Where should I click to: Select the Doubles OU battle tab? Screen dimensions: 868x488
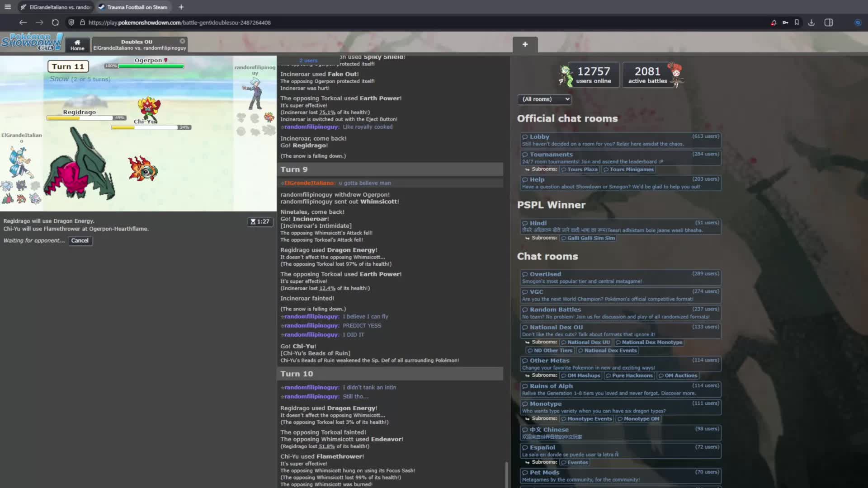(x=137, y=45)
